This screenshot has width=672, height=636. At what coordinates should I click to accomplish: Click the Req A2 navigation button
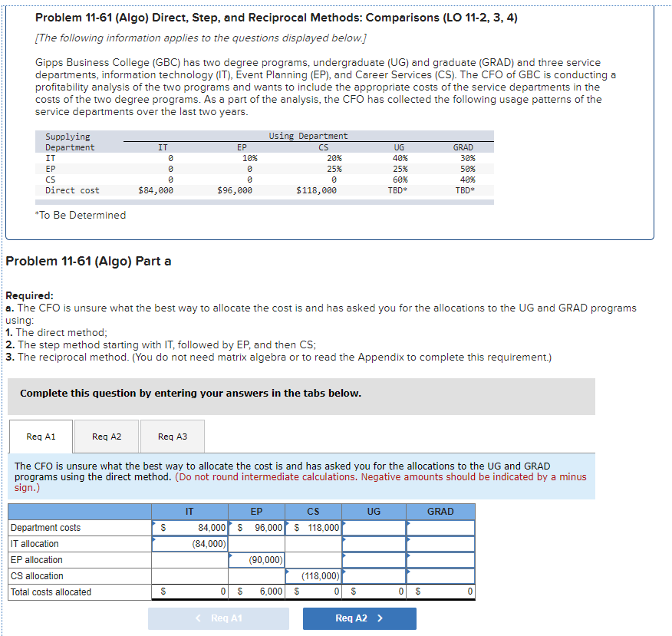click(359, 618)
